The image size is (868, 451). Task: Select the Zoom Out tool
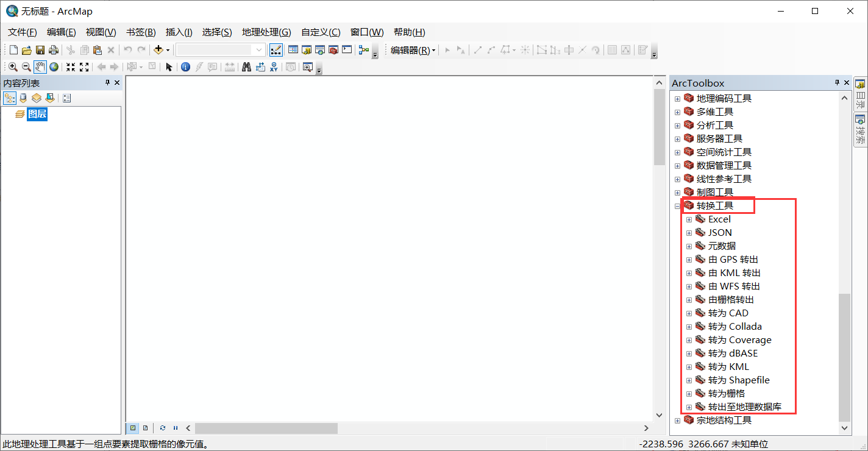click(x=26, y=67)
